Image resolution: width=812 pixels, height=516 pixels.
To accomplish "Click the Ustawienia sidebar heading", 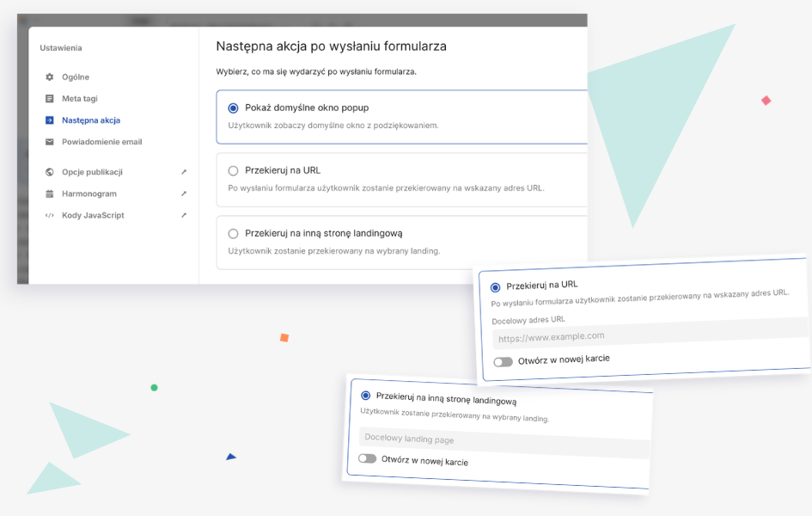I will pos(61,48).
